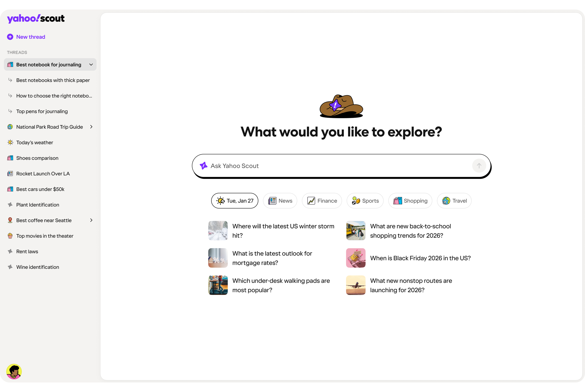This screenshot has width=585, height=392.
Task: Switch to the Travel category
Action: (454, 201)
